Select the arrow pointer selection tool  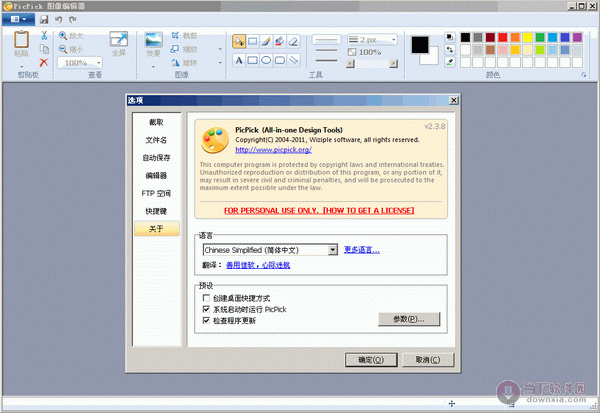tap(239, 41)
